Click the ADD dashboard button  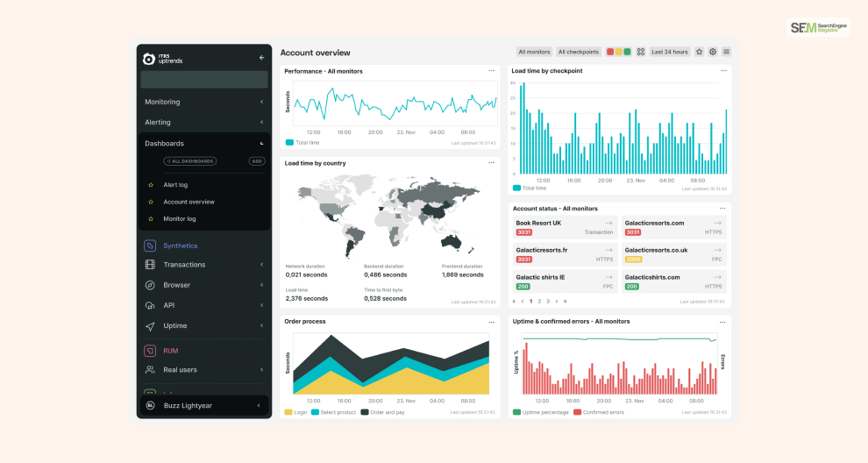tap(257, 161)
